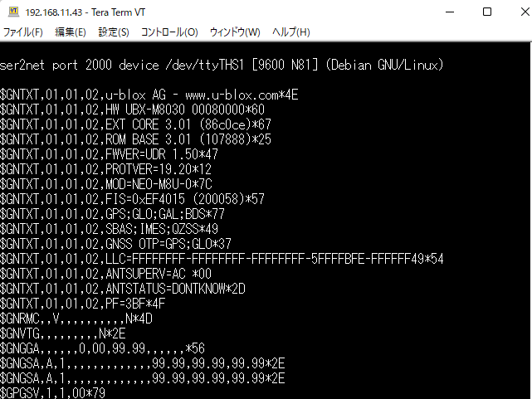Click the EXT CORE 3.01 line
This screenshot has width=532, height=399.
pyautogui.click(x=136, y=124)
